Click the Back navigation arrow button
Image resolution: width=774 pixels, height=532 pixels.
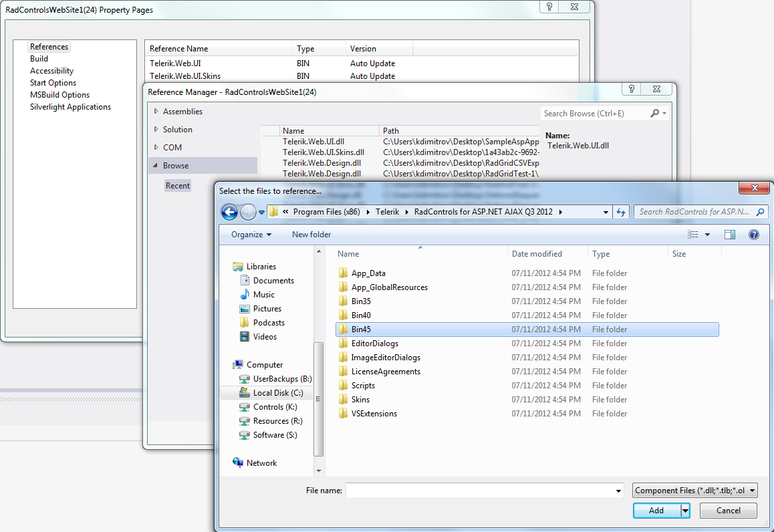(x=229, y=213)
